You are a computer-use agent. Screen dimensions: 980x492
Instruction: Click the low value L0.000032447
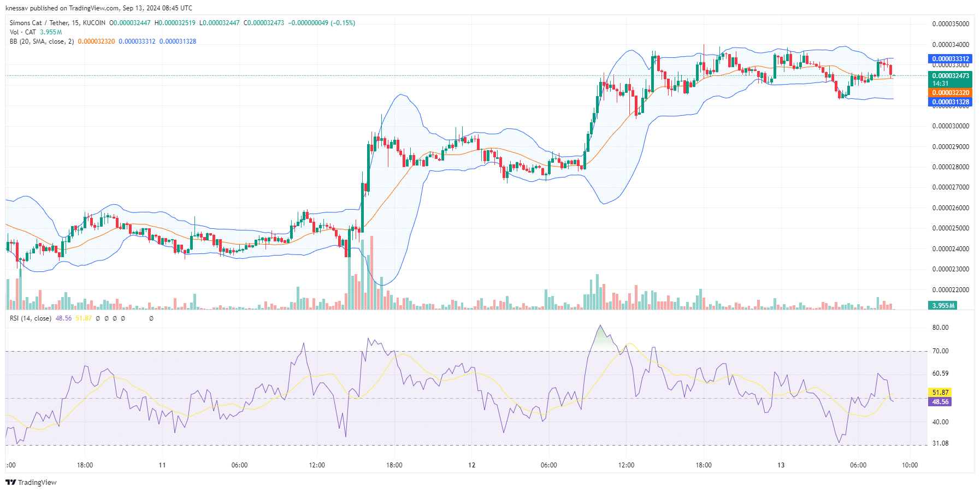pyautogui.click(x=220, y=23)
